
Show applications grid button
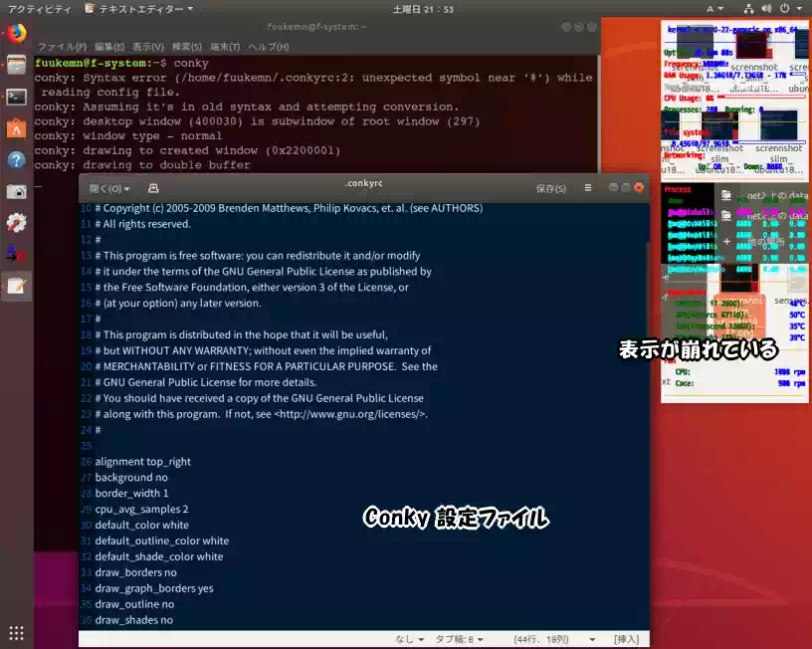point(17,632)
